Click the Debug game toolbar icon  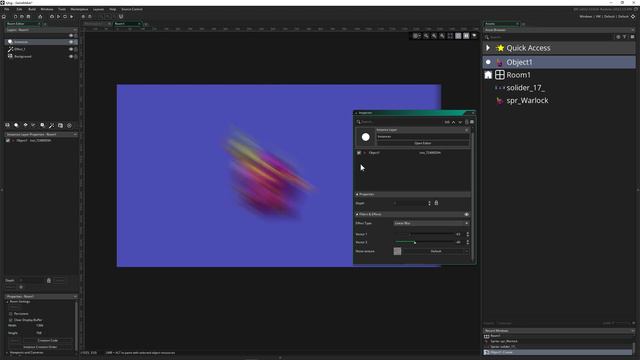tap(52, 17)
